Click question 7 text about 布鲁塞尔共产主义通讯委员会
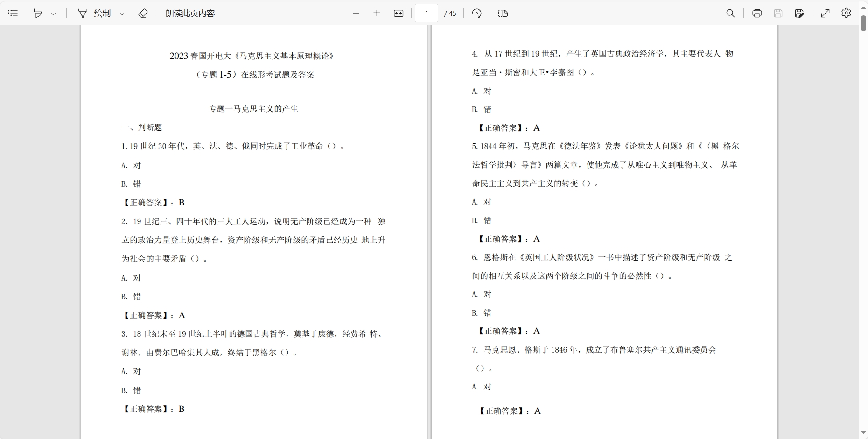Screen dimensions: 868x439 pos(594,359)
